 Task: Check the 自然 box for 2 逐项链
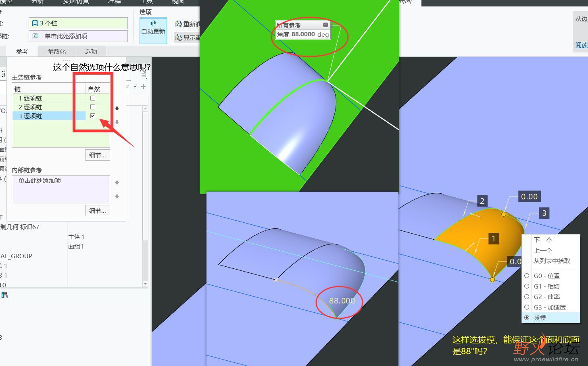click(93, 107)
